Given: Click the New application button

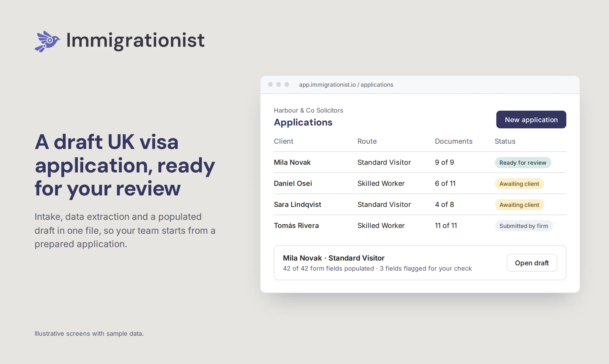Looking at the screenshot, I should click(x=531, y=119).
